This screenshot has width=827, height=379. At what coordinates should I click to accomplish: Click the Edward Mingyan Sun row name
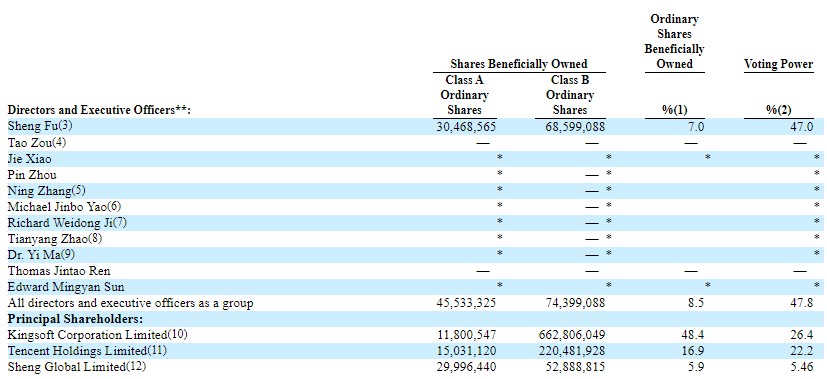pyautogui.click(x=66, y=287)
